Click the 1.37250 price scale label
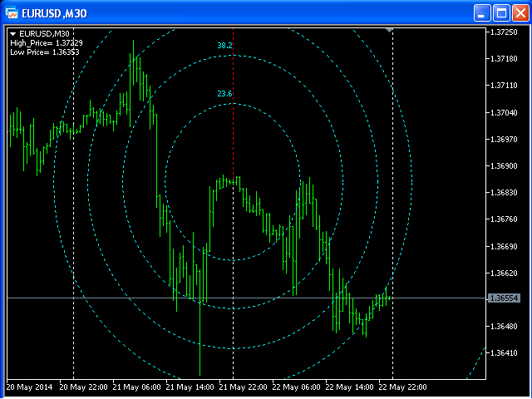 pyautogui.click(x=505, y=32)
